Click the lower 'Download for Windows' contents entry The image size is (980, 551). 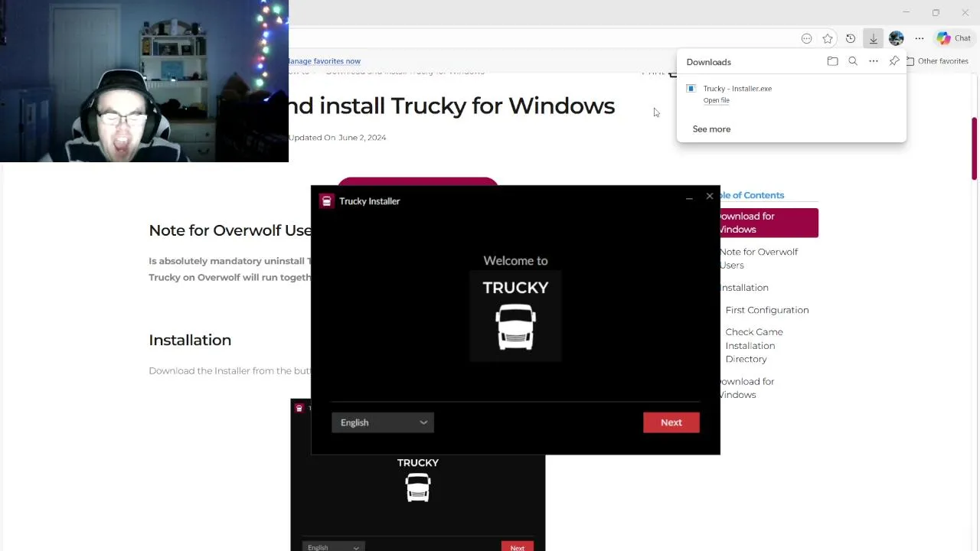coord(746,388)
